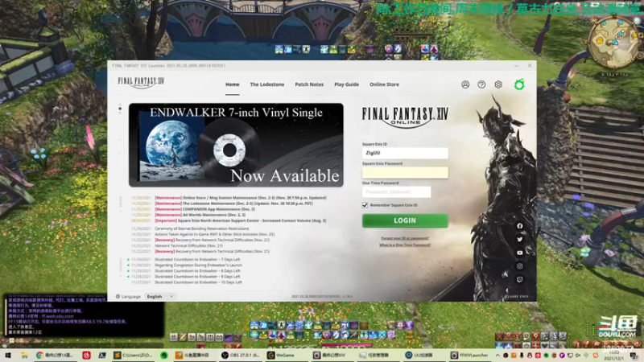
Task: Click the taskbar clock showing 2021/12/1
Action: pos(614,356)
